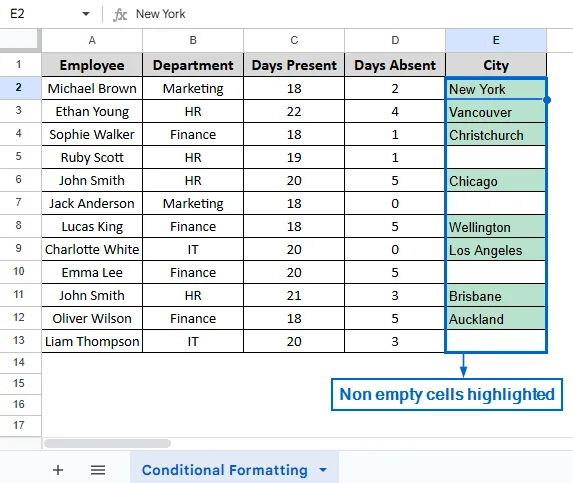
Task: Select the New York cell
Action: click(496, 88)
